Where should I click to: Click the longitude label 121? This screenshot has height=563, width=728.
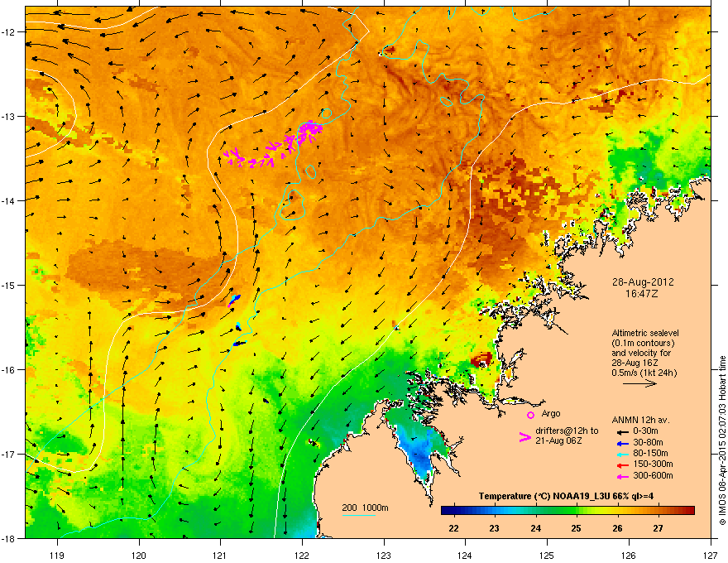coord(220,555)
